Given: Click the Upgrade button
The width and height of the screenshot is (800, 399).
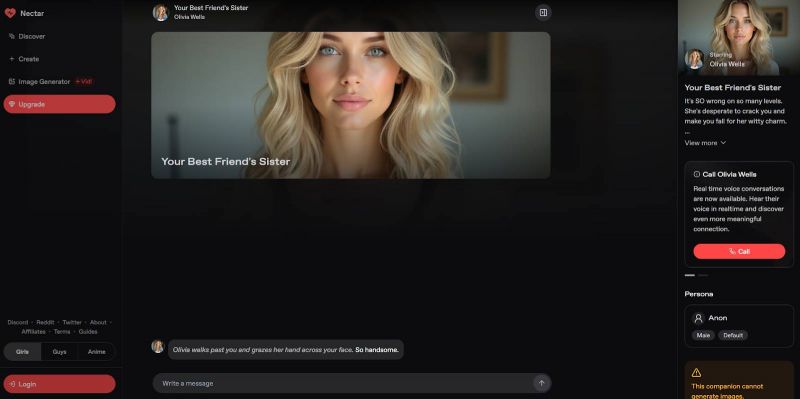Looking at the screenshot, I should coord(60,104).
